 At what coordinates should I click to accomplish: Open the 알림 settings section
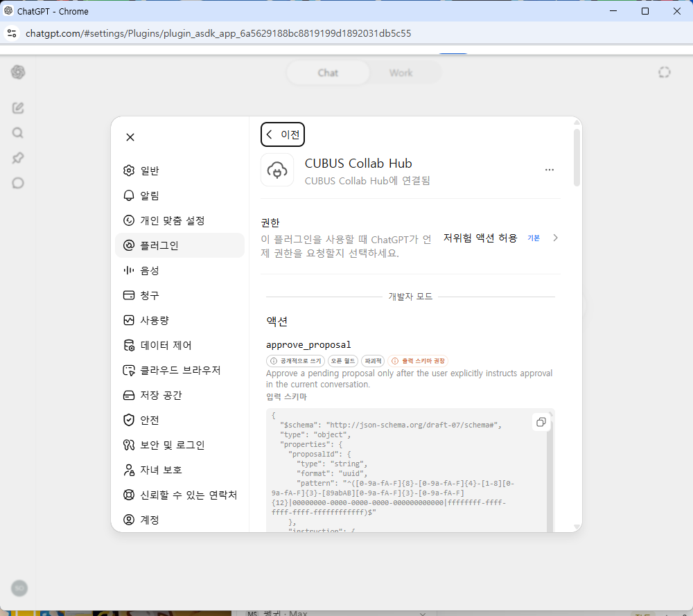(179, 195)
